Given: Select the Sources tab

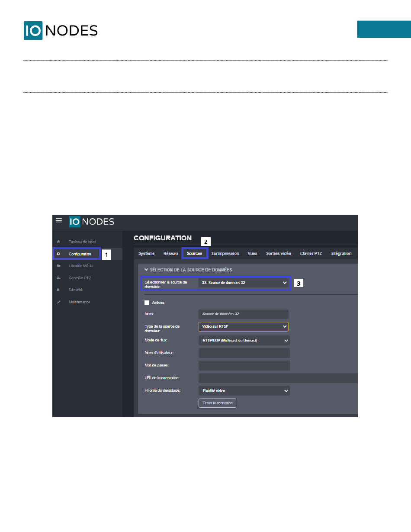Looking at the screenshot, I should tap(195, 253).
